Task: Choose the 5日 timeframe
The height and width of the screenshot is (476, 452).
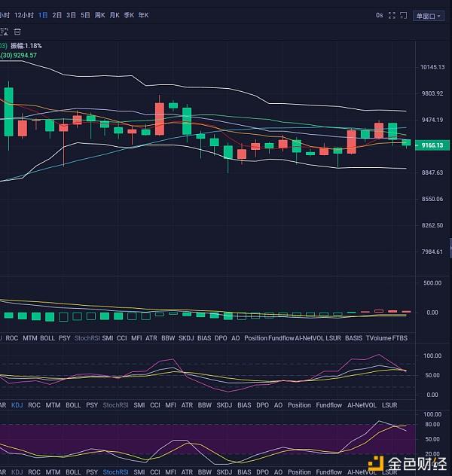Action: tap(85, 15)
